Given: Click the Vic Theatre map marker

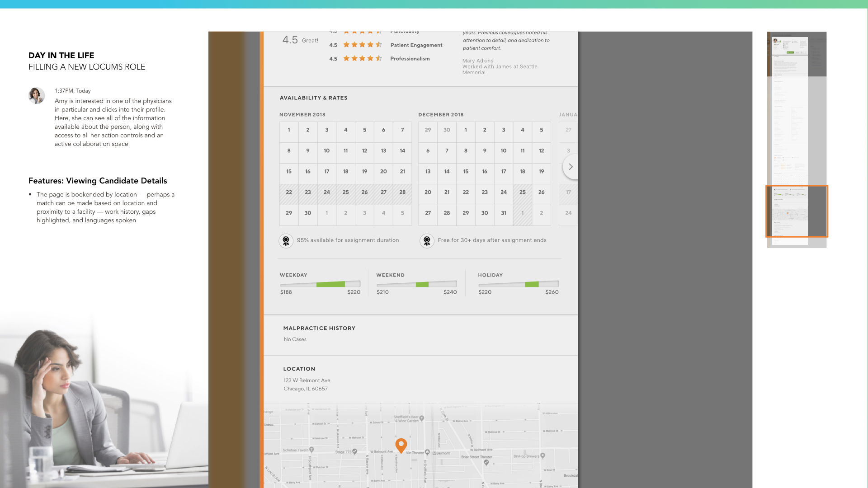Looking at the screenshot, I should 427,452.
